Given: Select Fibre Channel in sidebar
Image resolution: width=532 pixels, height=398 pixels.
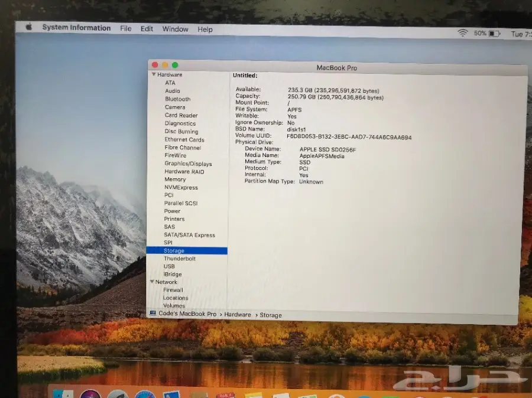Looking at the screenshot, I should pyautogui.click(x=183, y=148).
